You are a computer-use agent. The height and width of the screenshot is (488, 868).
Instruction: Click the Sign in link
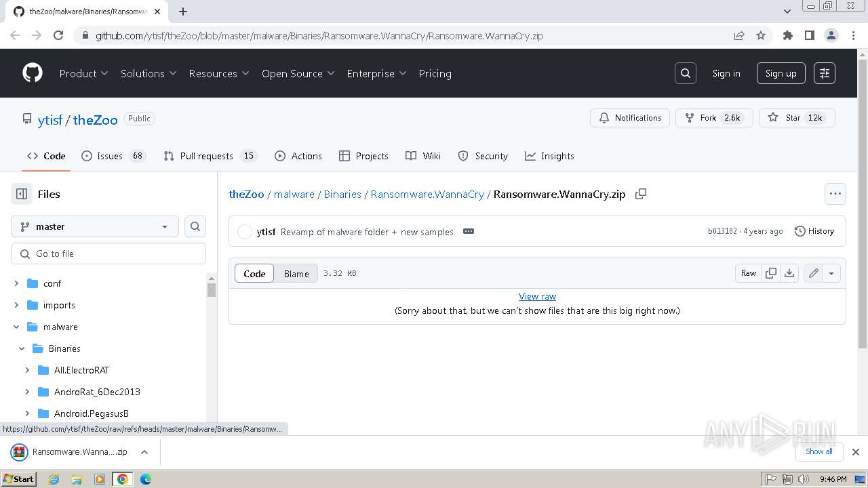tap(726, 73)
